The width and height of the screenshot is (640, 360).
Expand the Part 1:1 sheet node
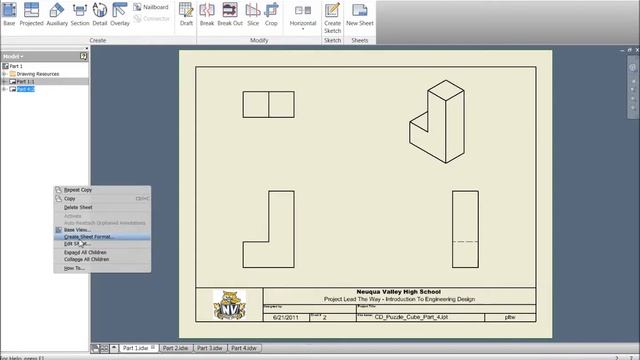point(4,82)
